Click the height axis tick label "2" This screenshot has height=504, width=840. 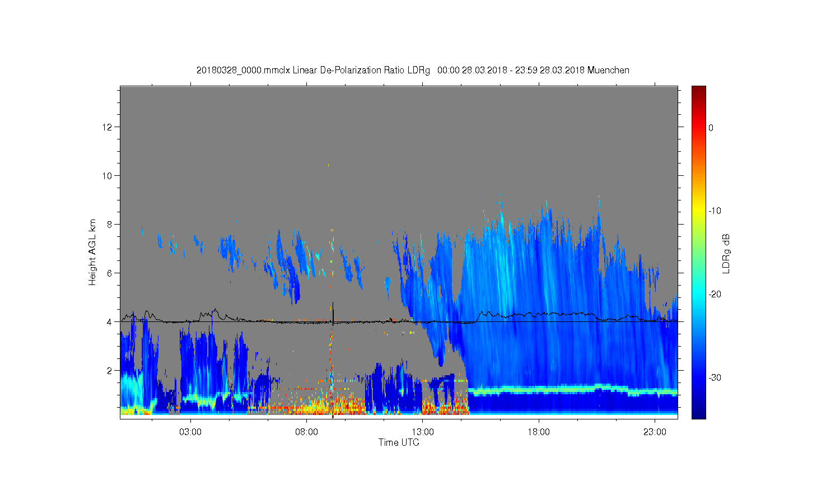pos(110,371)
